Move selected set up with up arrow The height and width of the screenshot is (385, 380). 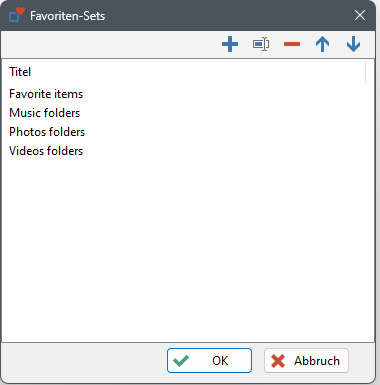click(322, 44)
